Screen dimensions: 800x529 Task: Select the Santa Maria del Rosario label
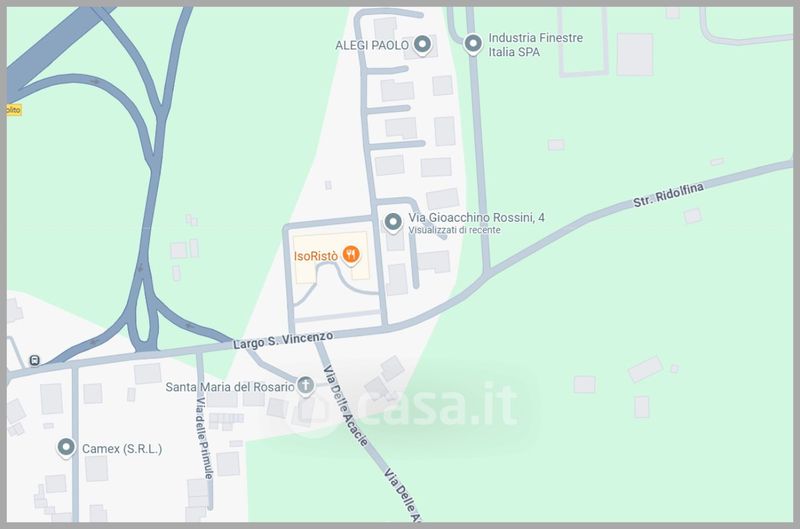click(230, 387)
